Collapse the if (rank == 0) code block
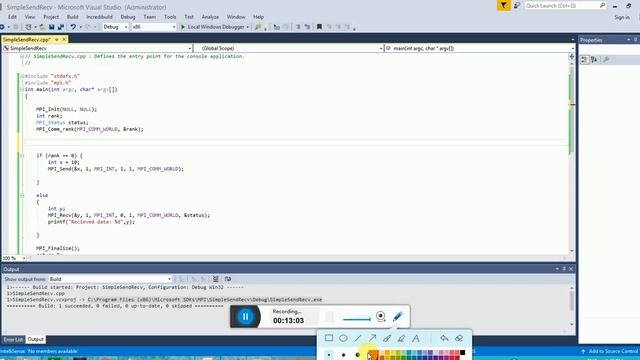640x360 pixels. tap(22, 156)
